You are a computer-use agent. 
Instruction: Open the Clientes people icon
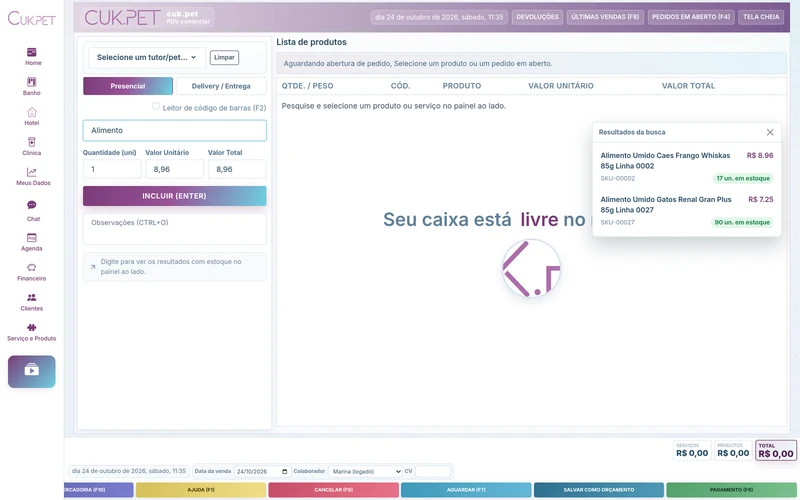[x=32, y=297]
